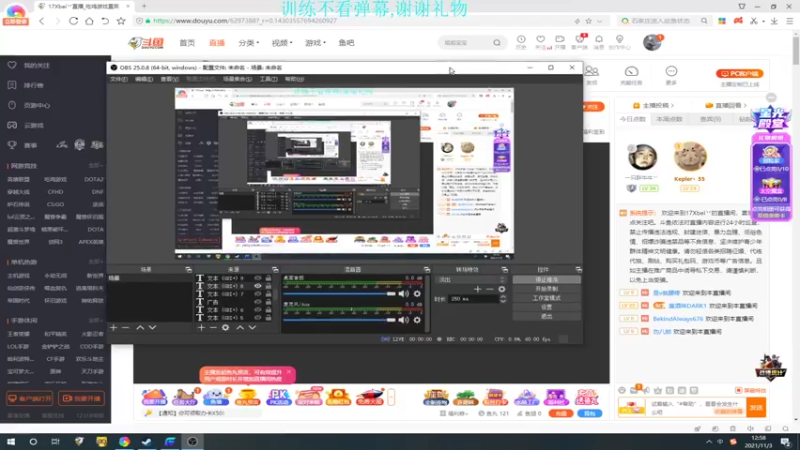Toggle visibility of 文本 (GDI+) 7 source

pos(258,294)
